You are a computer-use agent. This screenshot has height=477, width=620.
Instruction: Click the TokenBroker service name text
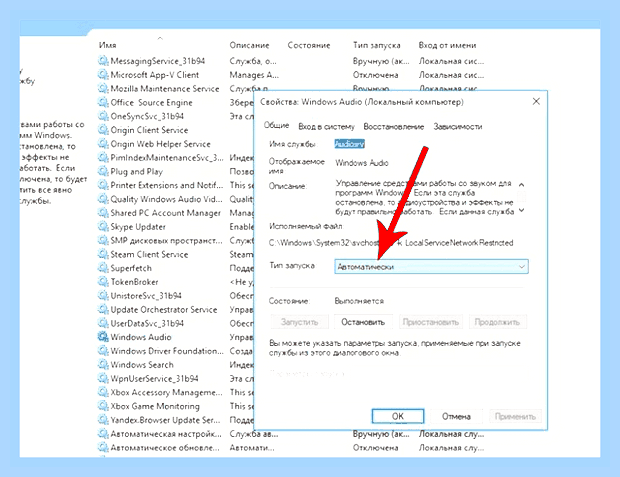[134, 282]
